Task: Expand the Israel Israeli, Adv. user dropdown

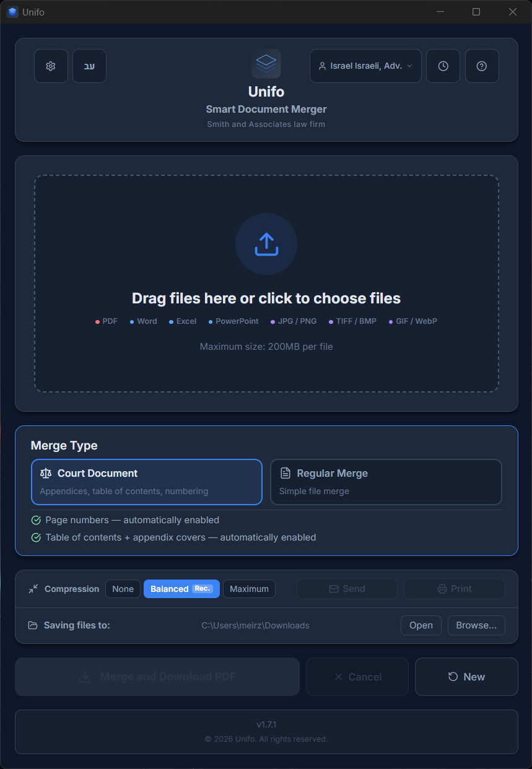Action: (x=365, y=66)
